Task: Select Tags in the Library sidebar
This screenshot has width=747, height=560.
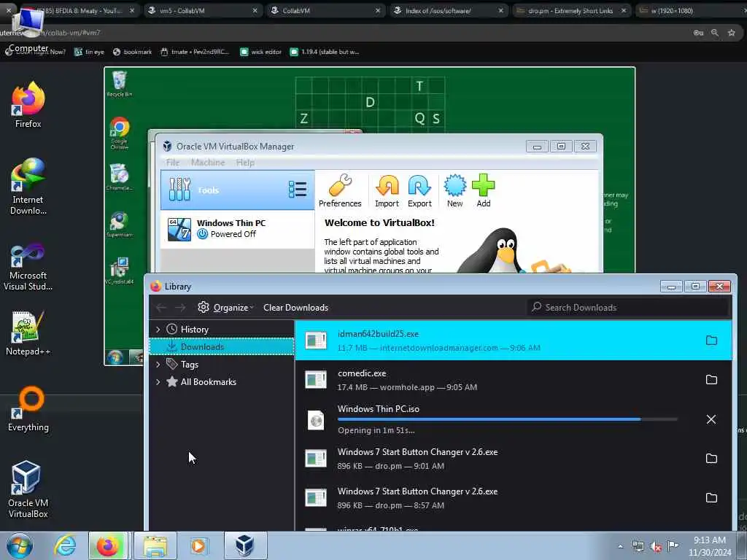Action: coord(189,365)
